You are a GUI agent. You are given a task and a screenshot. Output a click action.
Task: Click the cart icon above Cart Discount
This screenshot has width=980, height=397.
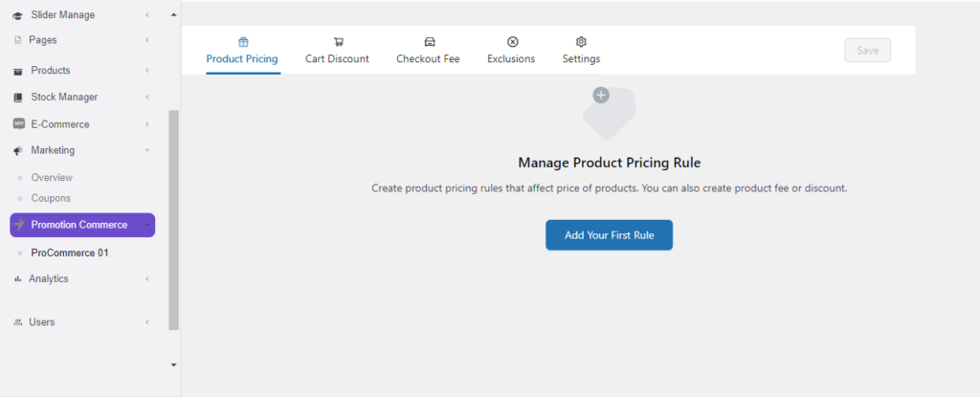pyautogui.click(x=339, y=42)
